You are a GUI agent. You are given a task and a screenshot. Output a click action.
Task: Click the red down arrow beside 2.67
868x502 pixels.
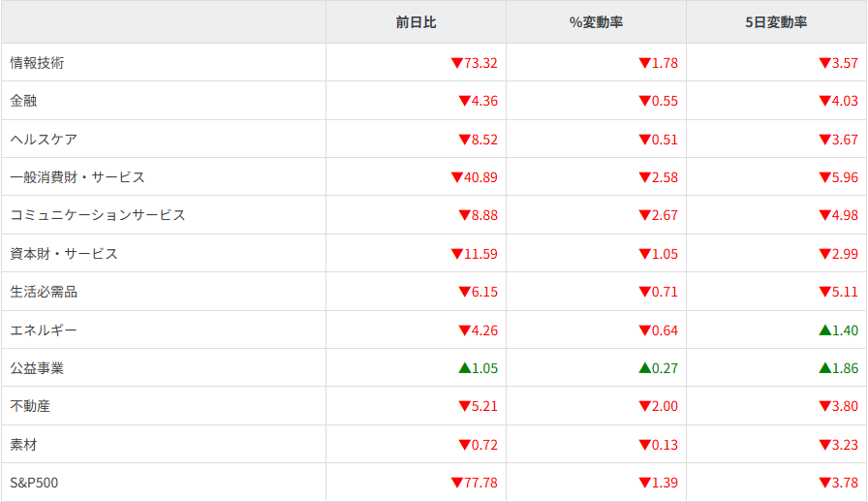coord(645,215)
